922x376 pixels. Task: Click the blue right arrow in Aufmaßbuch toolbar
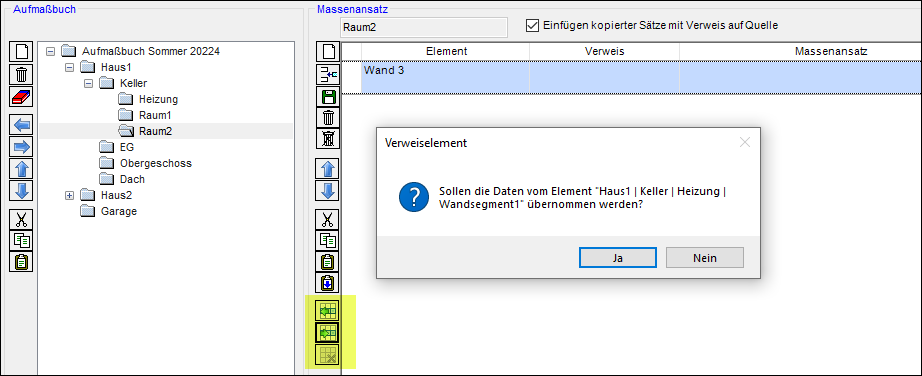click(x=21, y=147)
